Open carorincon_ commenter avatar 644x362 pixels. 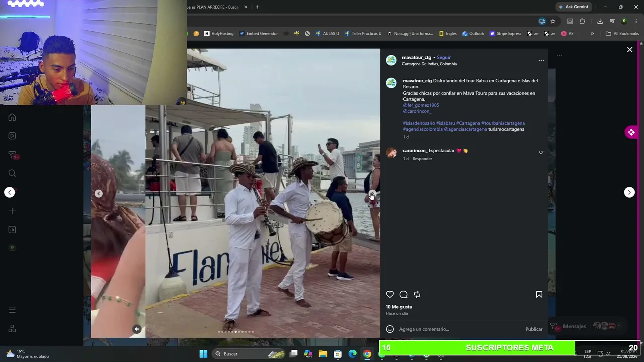point(391,153)
